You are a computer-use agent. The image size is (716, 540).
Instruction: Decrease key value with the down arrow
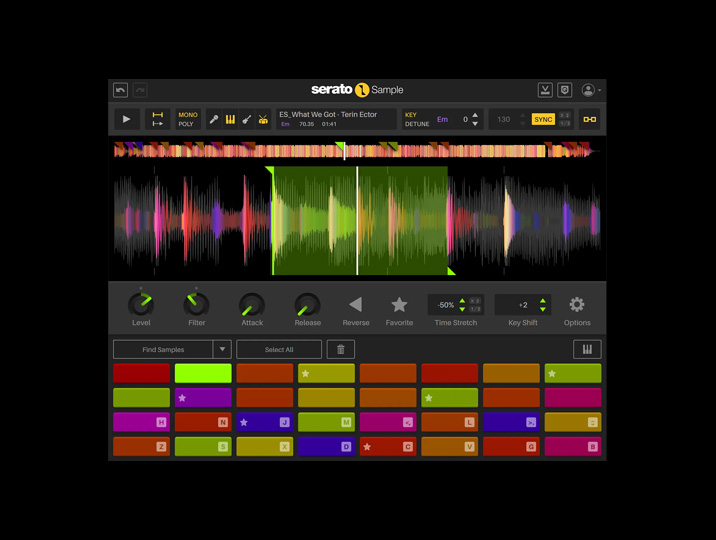[x=475, y=124]
